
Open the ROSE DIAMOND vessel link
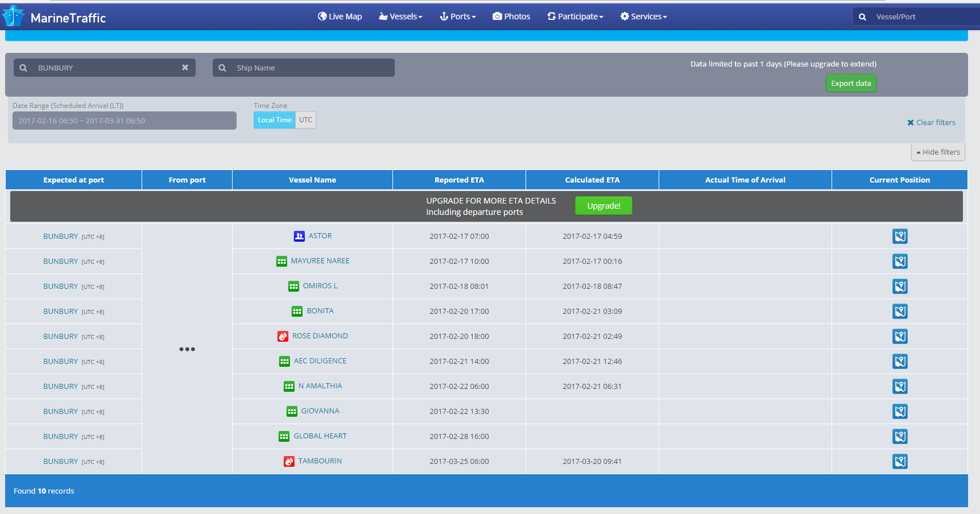tap(320, 335)
